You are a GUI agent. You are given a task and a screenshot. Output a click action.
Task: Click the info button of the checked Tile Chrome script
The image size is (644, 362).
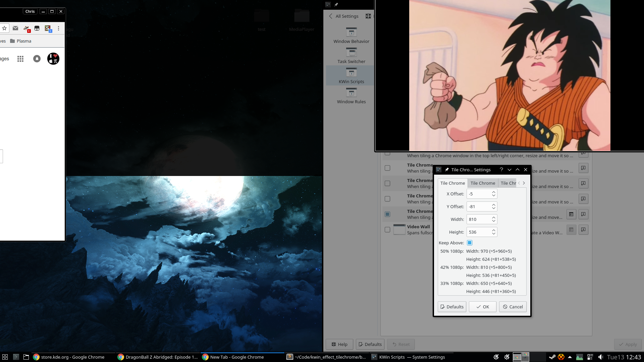tap(584, 214)
